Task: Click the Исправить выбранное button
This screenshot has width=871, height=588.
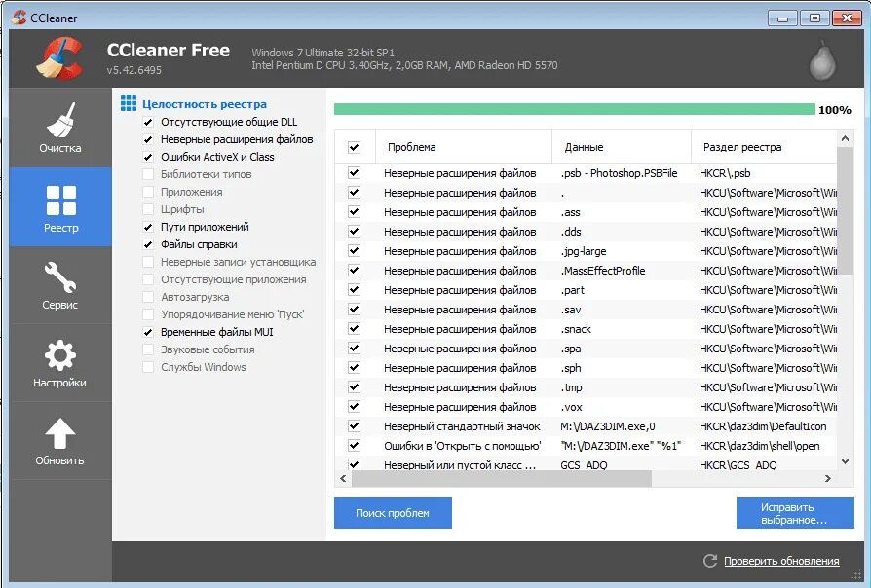Action: pyautogui.click(x=795, y=513)
